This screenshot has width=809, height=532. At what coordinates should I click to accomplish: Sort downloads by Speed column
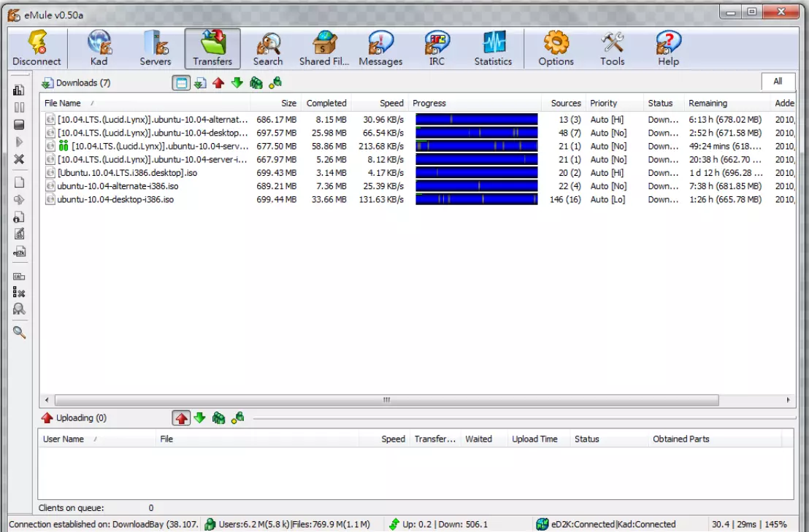(x=380, y=103)
